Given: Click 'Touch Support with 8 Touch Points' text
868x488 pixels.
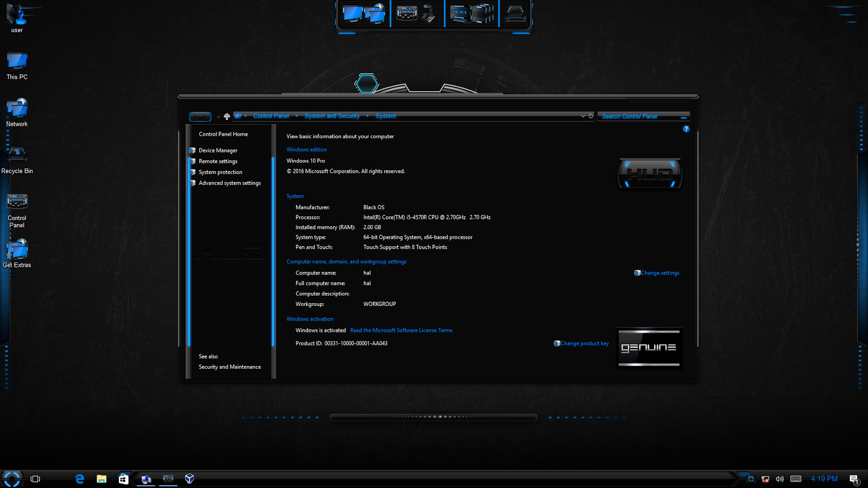Looking at the screenshot, I should [x=405, y=247].
